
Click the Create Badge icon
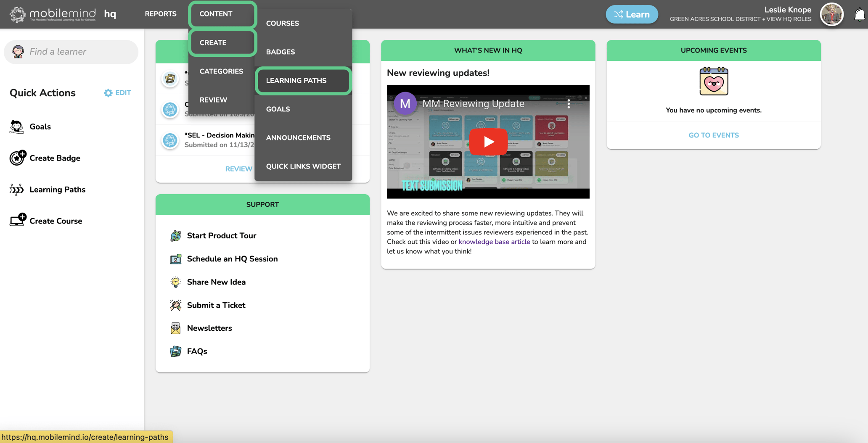tap(17, 158)
